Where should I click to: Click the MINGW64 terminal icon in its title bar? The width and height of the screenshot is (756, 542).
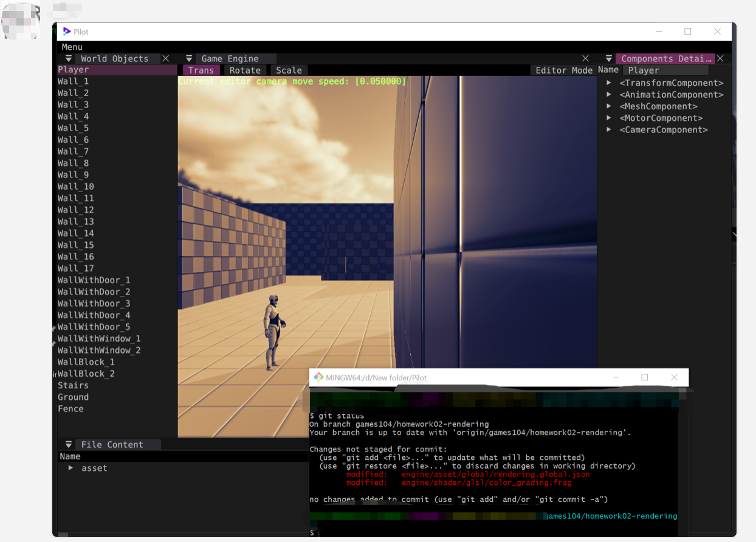[319, 377]
